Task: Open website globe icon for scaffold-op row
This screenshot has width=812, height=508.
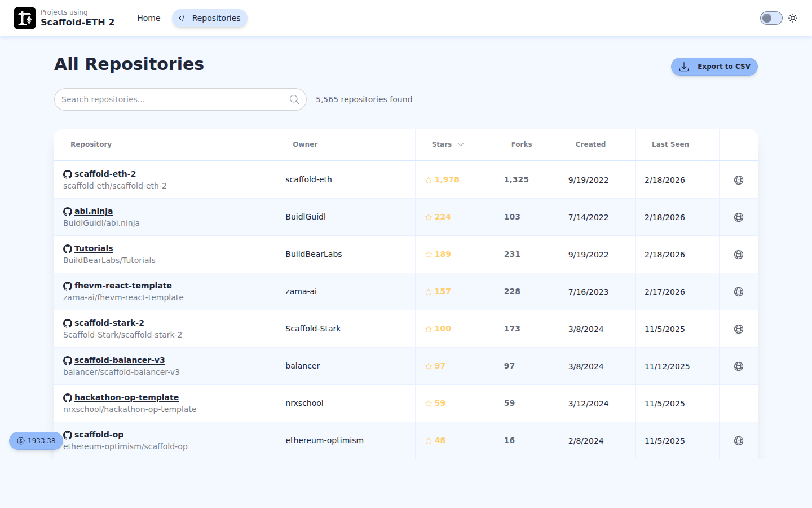Action: pyautogui.click(x=739, y=441)
